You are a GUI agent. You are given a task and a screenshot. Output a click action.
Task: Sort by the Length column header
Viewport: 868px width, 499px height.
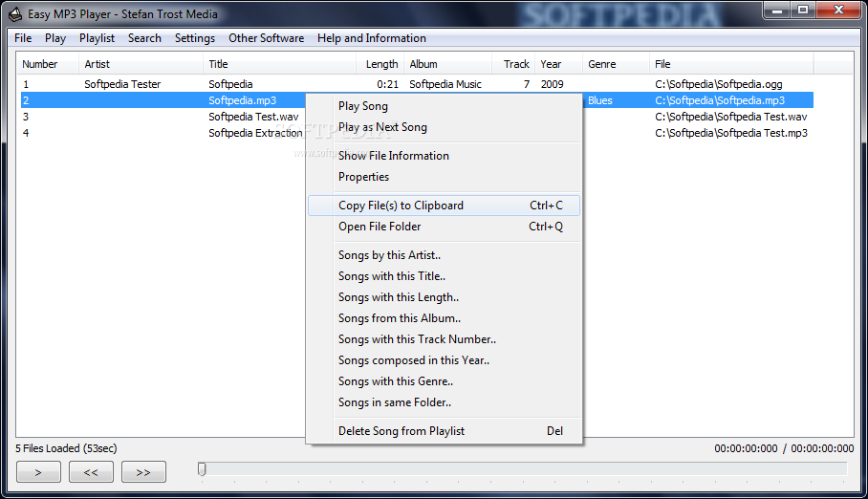click(x=380, y=64)
